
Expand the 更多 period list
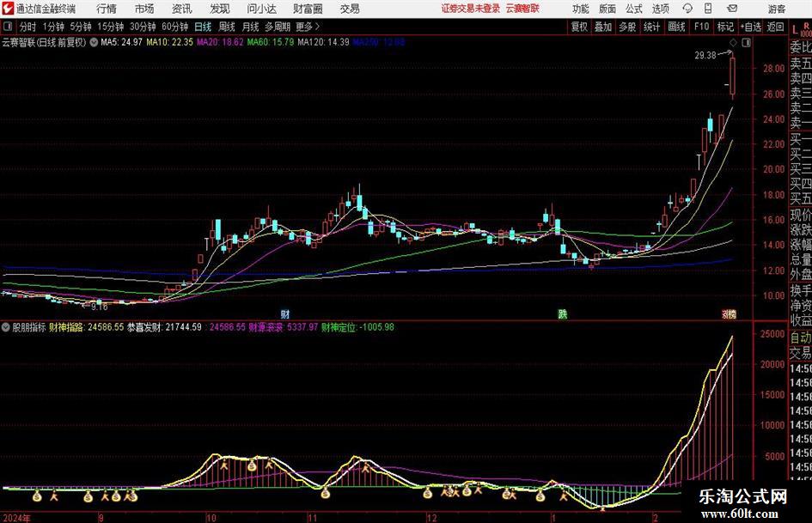(x=308, y=27)
